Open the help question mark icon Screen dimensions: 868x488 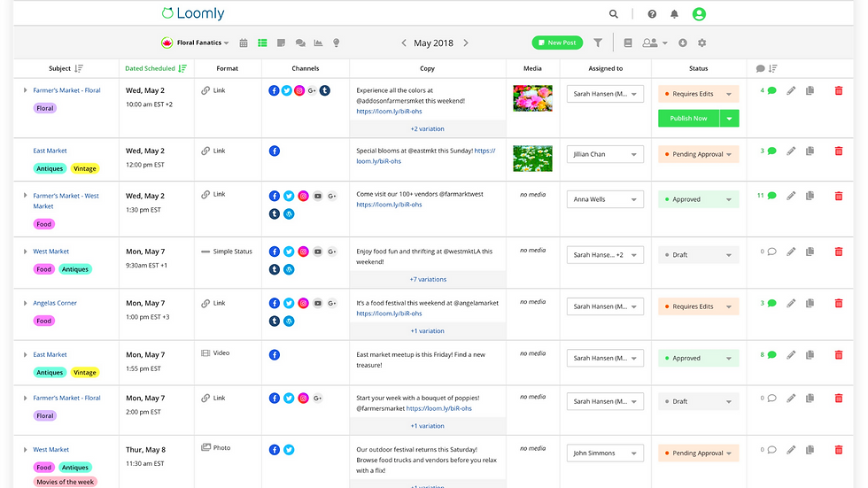652,14
